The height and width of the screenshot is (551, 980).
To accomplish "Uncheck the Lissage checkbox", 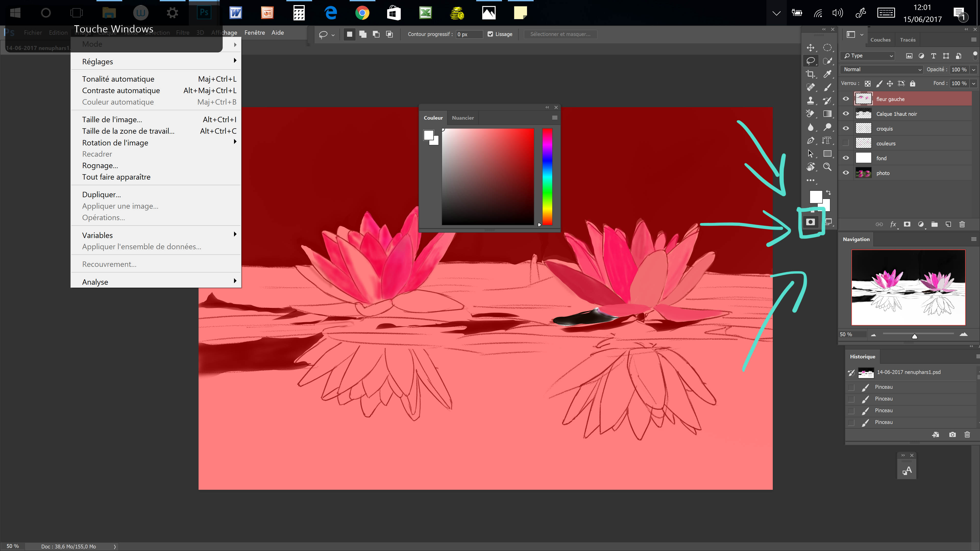I will pyautogui.click(x=490, y=34).
